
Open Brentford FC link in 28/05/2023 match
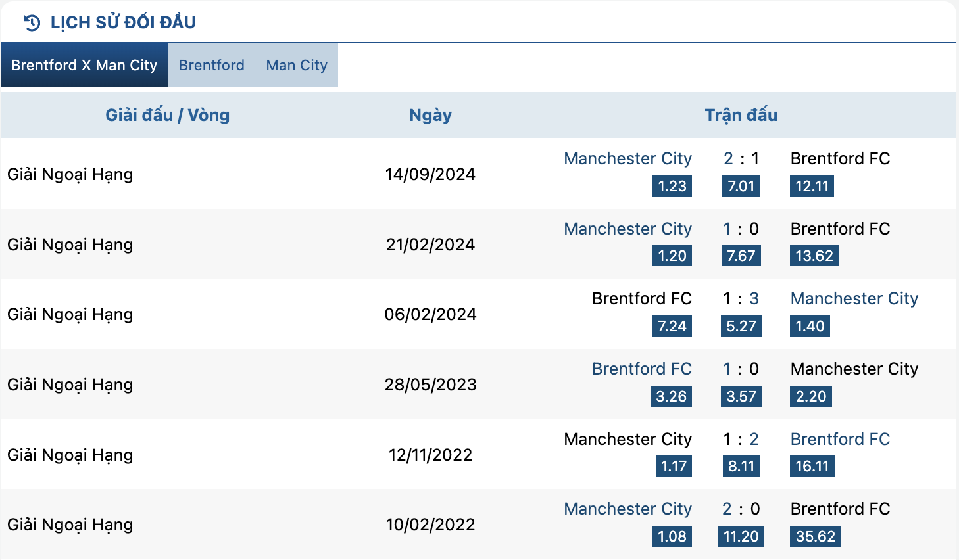[x=642, y=369]
